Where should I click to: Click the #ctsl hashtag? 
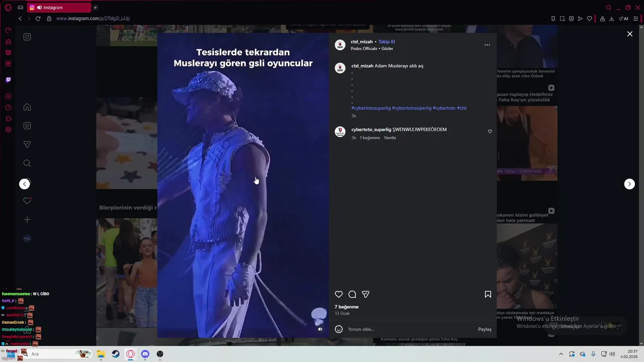[461, 108]
